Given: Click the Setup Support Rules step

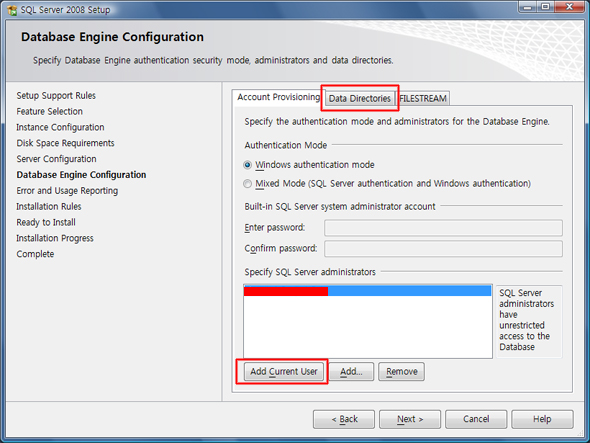Looking at the screenshot, I should [x=56, y=96].
